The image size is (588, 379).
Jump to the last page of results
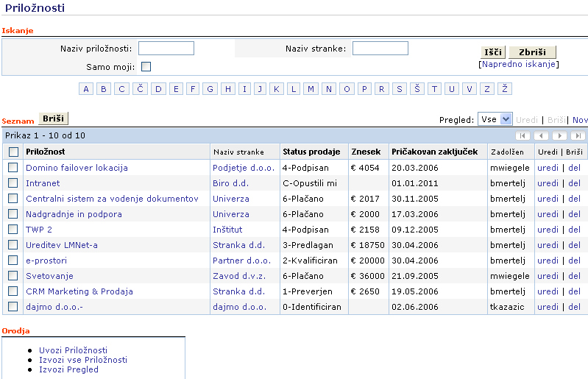[578, 135]
